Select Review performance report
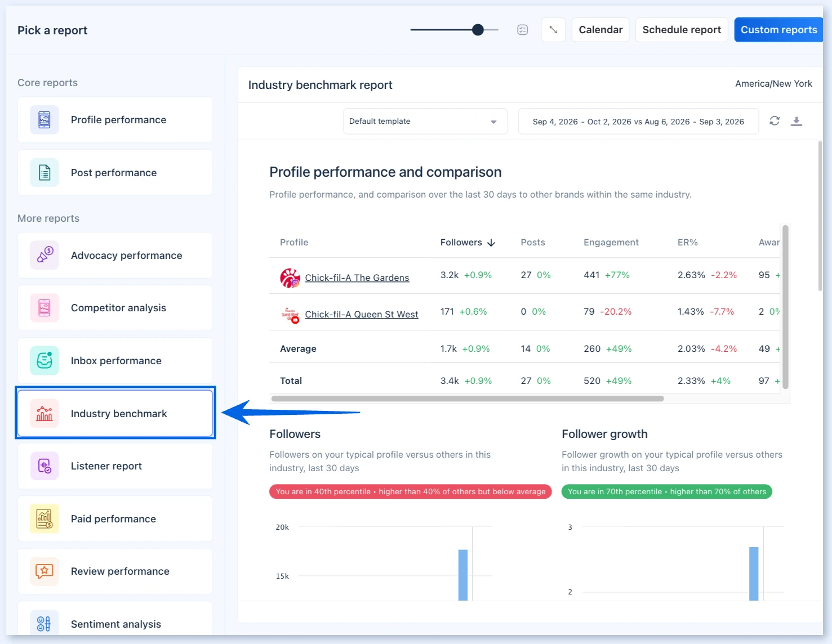This screenshot has height=644, width=832. tap(115, 571)
